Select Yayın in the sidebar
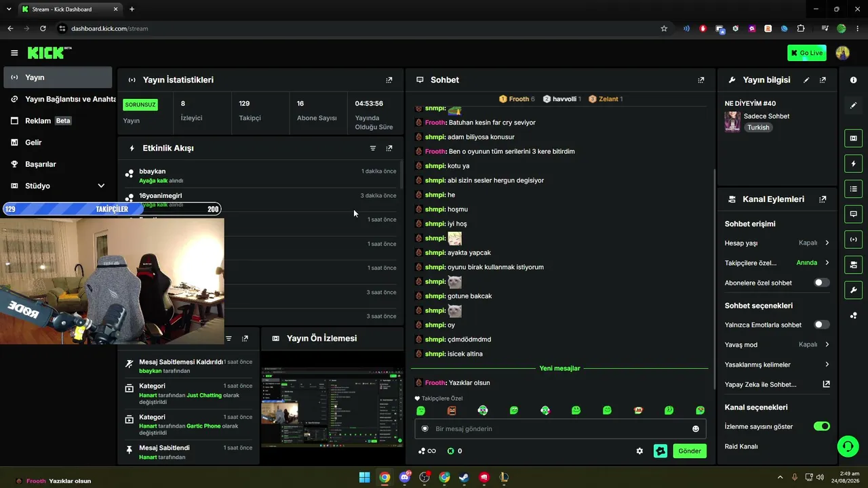 [x=58, y=77]
